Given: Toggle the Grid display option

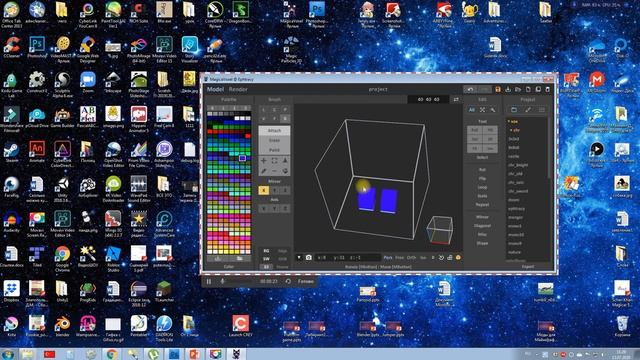Looking at the screenshot, I should [x=282, y=259].
